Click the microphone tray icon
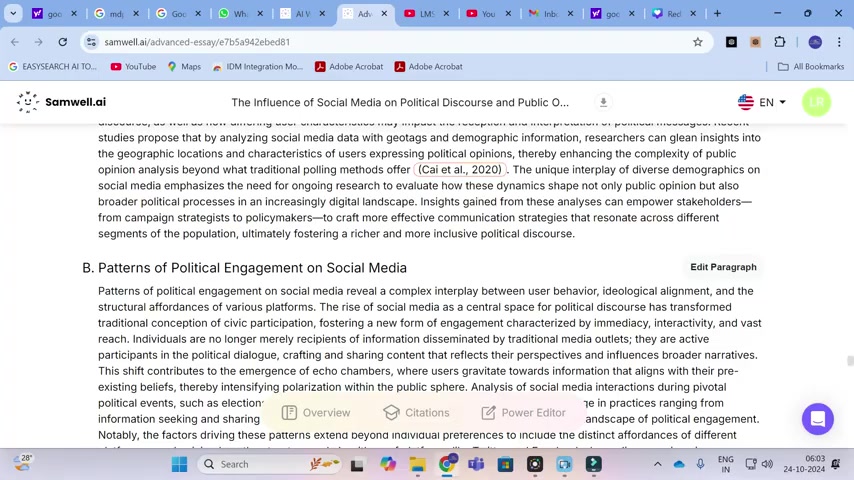854x480 pixels. [700, 464]
